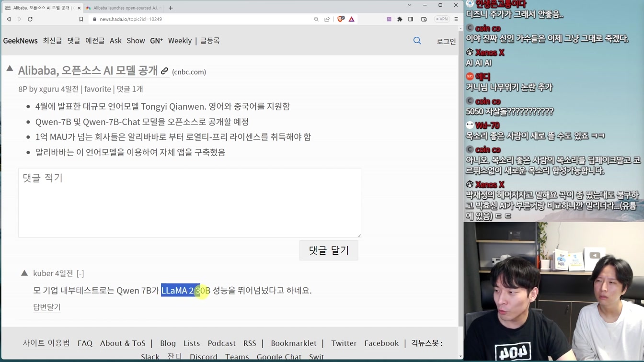644x362 pixels.
Task: Open GeekNews search magnifier icon
Action: click(x=417, y=41)
